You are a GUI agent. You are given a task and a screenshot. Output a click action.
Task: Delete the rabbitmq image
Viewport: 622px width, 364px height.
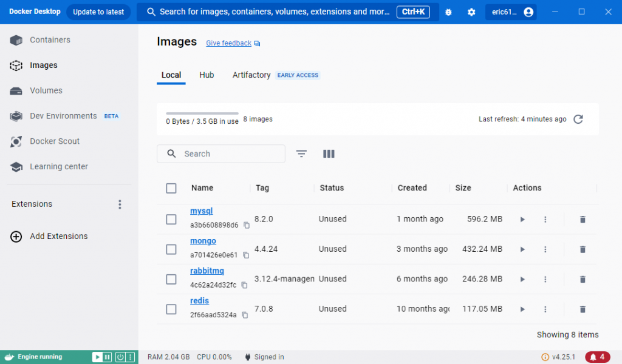583,279
